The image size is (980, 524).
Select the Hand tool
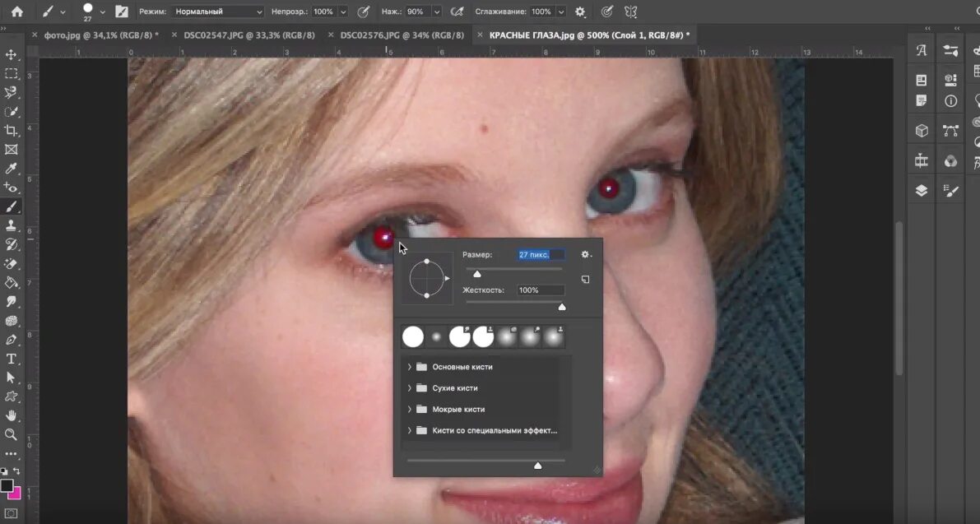pos(12,415)
